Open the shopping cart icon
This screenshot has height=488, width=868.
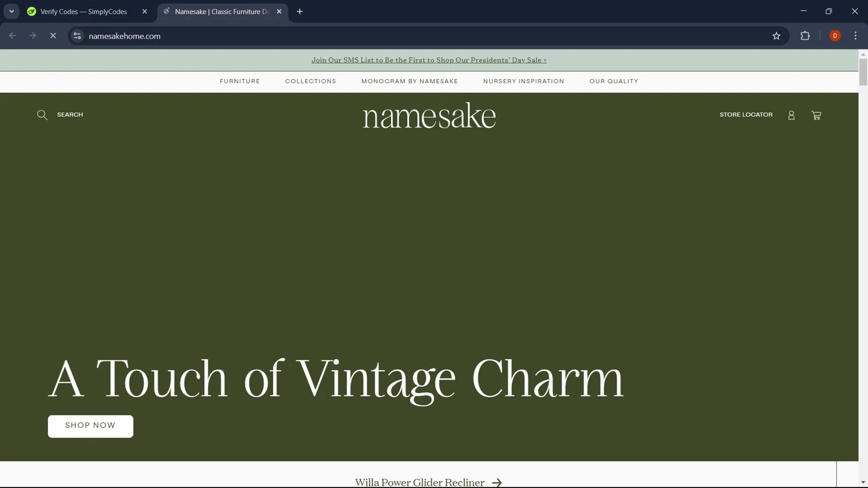(x=816, y=115)
